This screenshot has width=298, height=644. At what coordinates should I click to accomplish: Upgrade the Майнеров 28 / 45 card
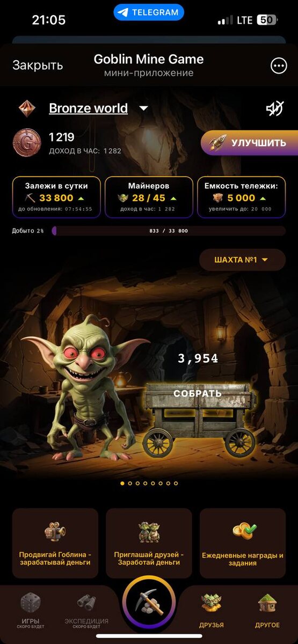(149, 197)
